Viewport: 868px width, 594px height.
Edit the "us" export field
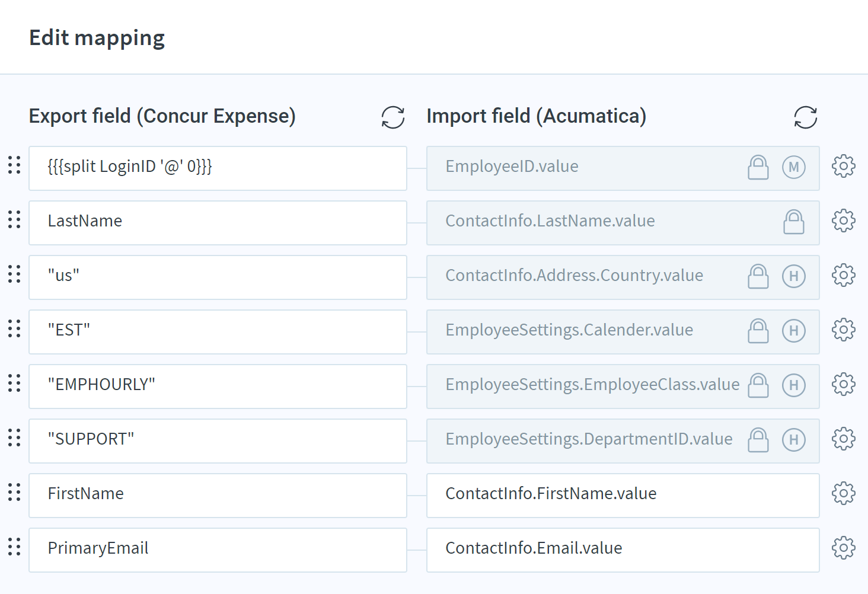pyautogui.click(x=218, y=277)
